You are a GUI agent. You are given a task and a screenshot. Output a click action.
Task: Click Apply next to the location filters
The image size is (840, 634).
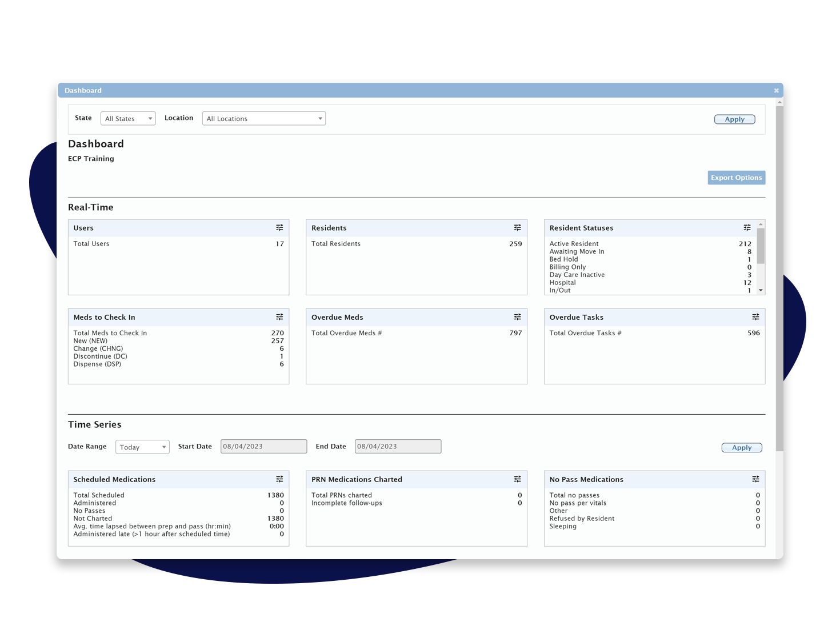(x=734, y=119)
